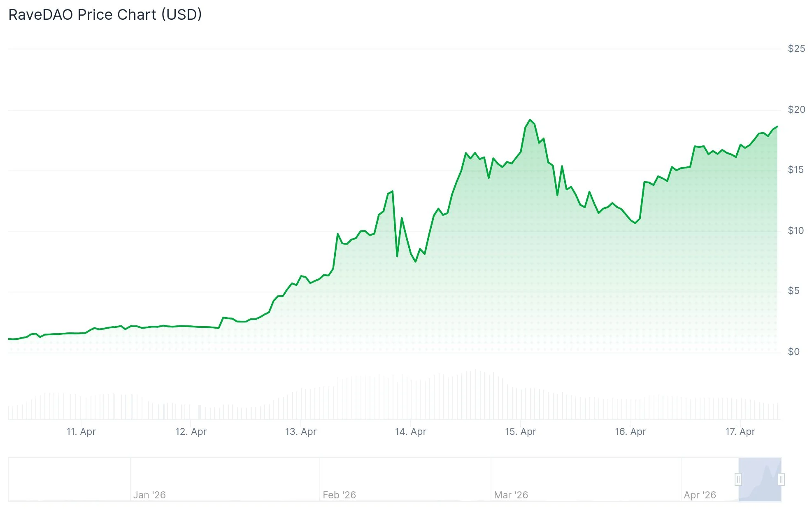Select Apr '26 in the navigator
812x514 pixels.
[x=700, y=495]
